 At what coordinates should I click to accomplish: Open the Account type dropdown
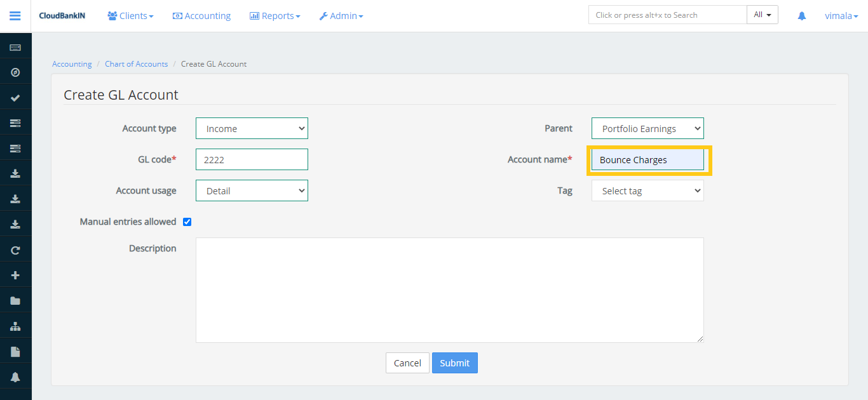pyautogui.click(x=252, y=128)
